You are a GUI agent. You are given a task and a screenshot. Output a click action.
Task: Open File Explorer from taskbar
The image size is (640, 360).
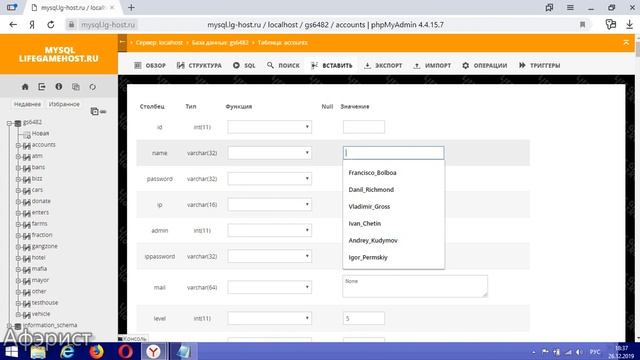pyautogui.click(x=38, y=351)
